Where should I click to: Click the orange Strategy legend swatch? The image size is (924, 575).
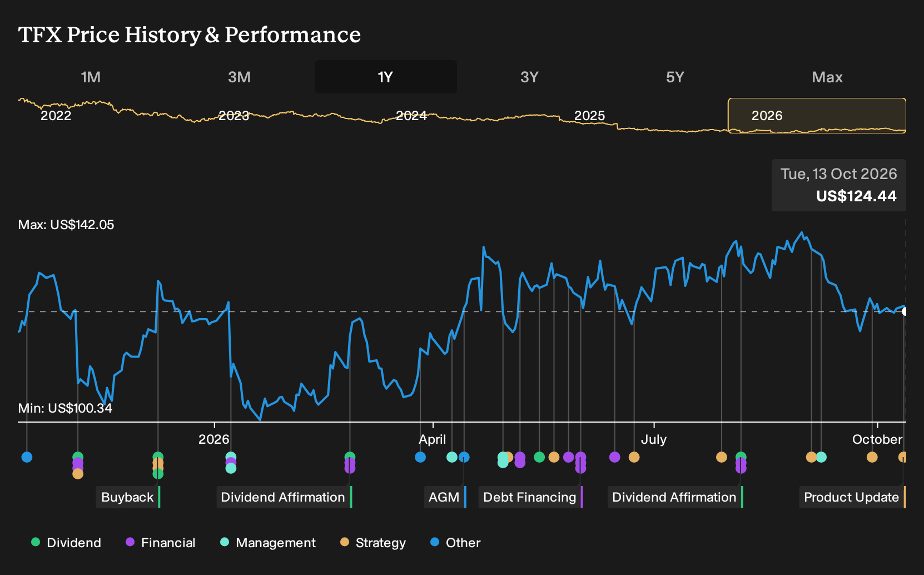point(345,542)
